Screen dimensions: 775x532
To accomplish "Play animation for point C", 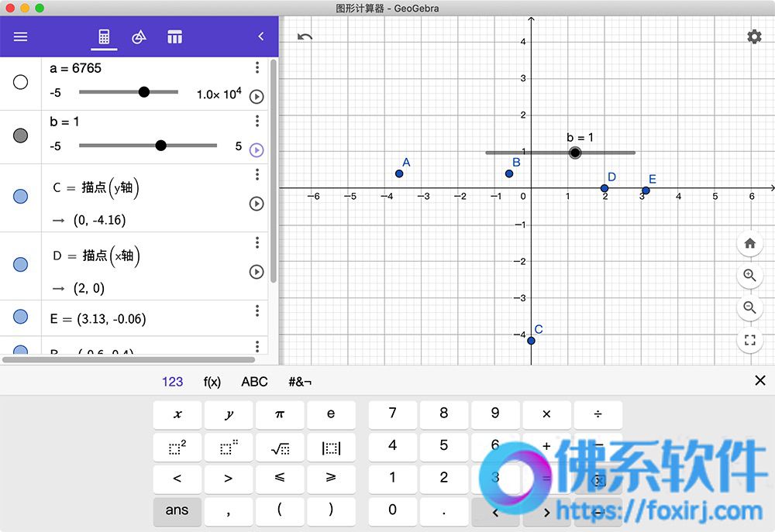I will [257, 204].
